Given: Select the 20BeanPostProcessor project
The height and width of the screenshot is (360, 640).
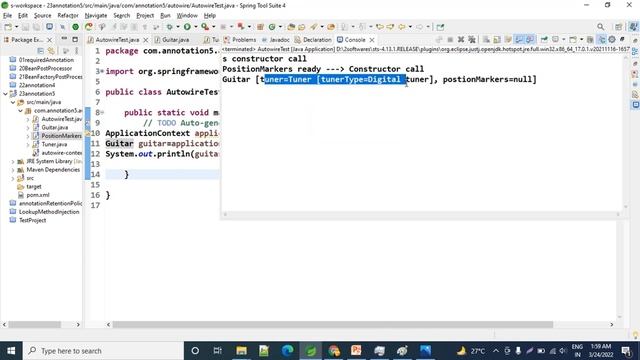Looking at the screenshot, I should pyautogui.click(x=45, y=68).
